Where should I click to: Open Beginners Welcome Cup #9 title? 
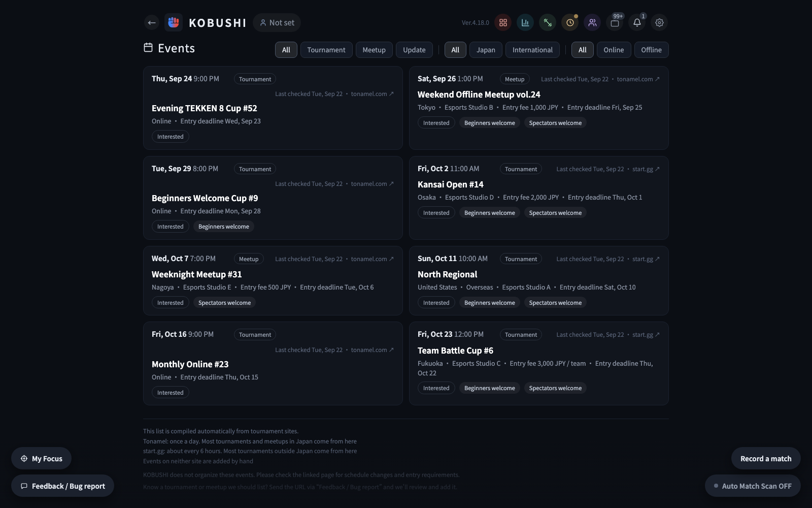(205, 198)
